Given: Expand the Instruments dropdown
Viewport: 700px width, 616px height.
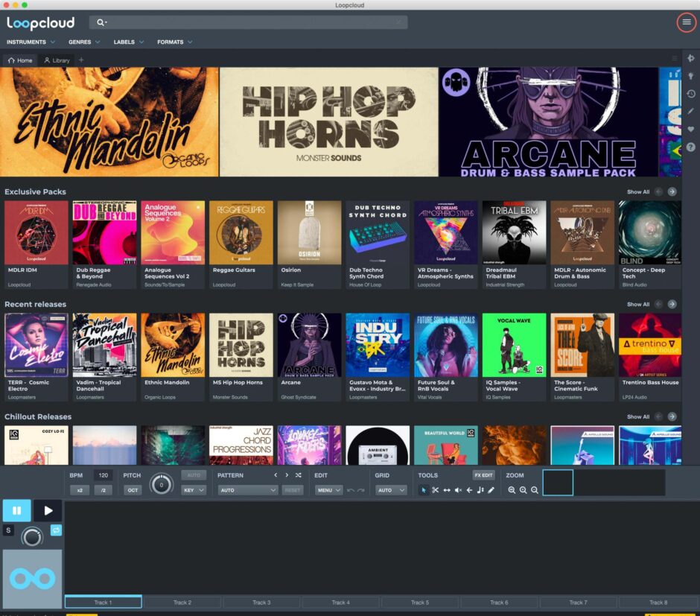Looking at the screenshot, I should point(31,42).
